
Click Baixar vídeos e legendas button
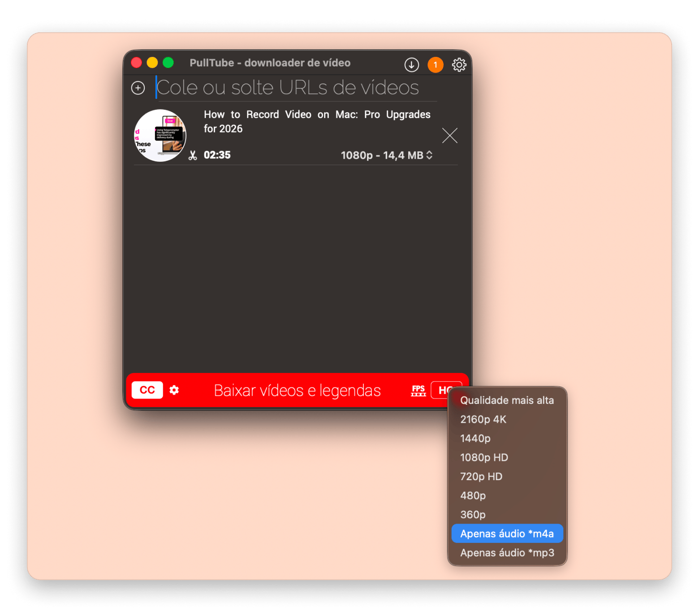(x=297, y=390)
